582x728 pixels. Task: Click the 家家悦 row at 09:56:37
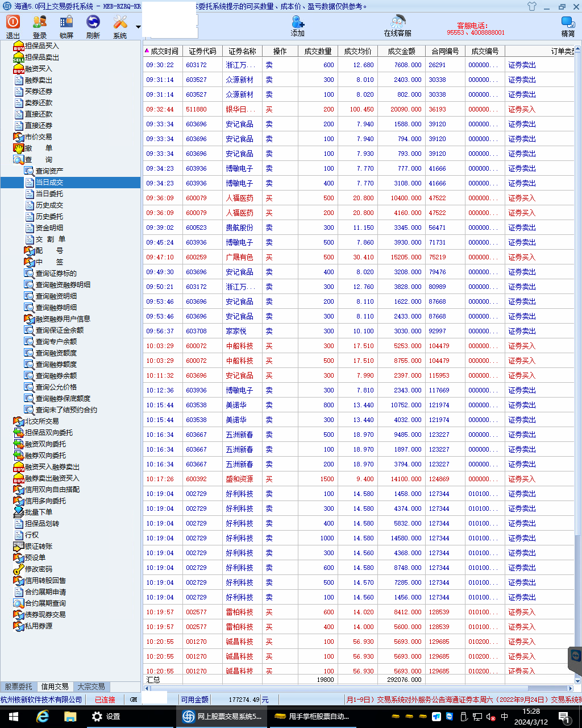[x=359, y=331]
